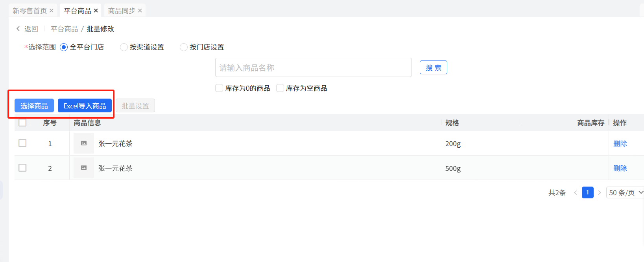Viewport: 644px width, 262px height.
Task: Click the image placeholder for 200g row
Action: point(84,143)
